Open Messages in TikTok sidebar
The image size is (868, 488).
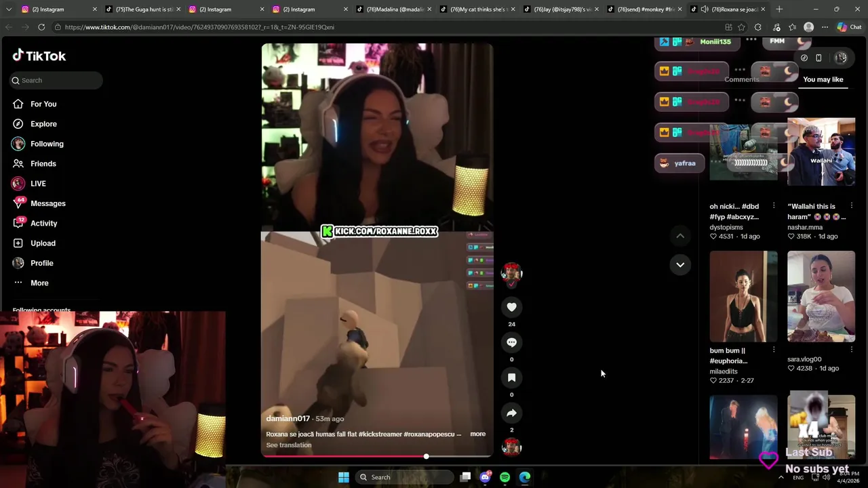(47, 203)
